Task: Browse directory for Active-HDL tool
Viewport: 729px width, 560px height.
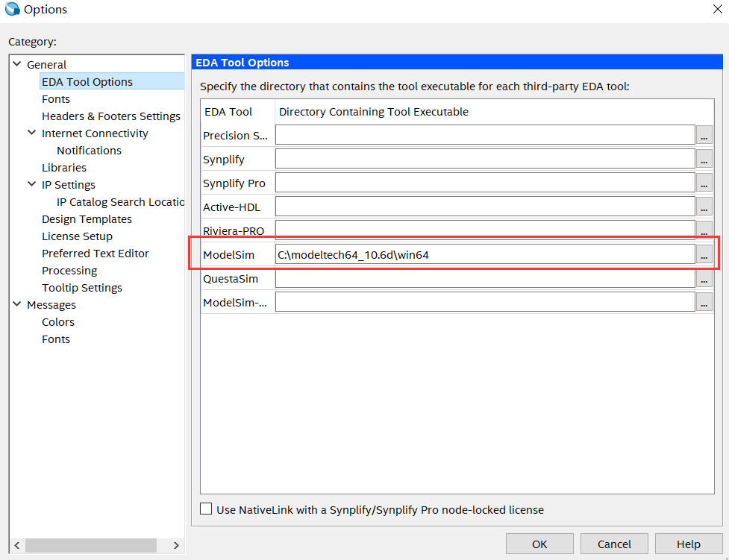Action: (x=704, y=207)
